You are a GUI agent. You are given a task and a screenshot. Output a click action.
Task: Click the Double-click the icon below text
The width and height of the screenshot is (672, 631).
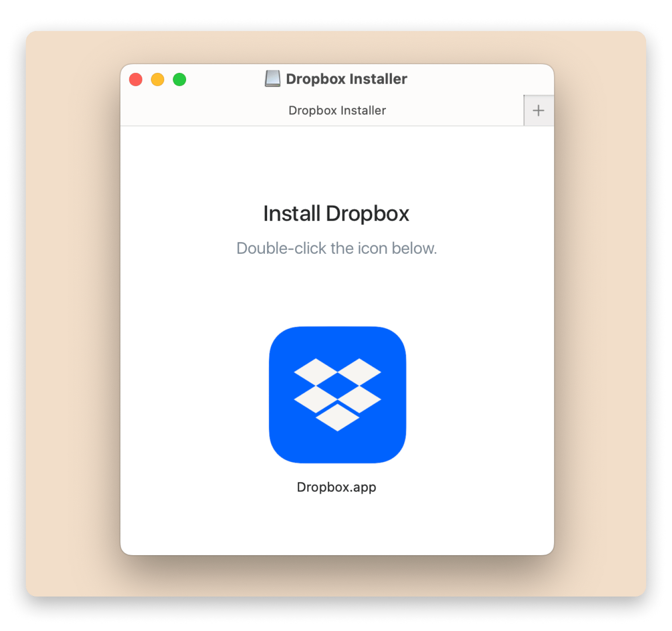(336, 249)
